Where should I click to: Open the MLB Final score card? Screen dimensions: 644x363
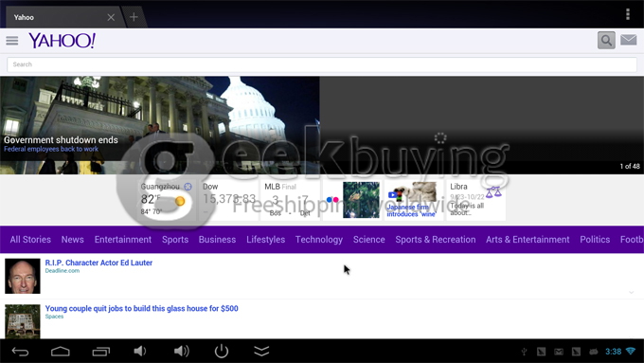290,200
